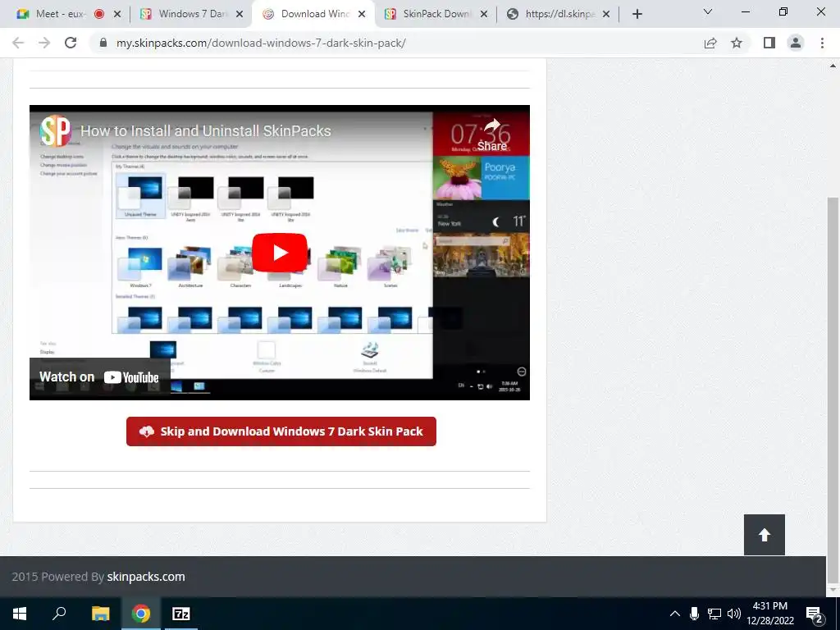840x630 pixels.
Task: Reload the current page
Action: (71, 43)
